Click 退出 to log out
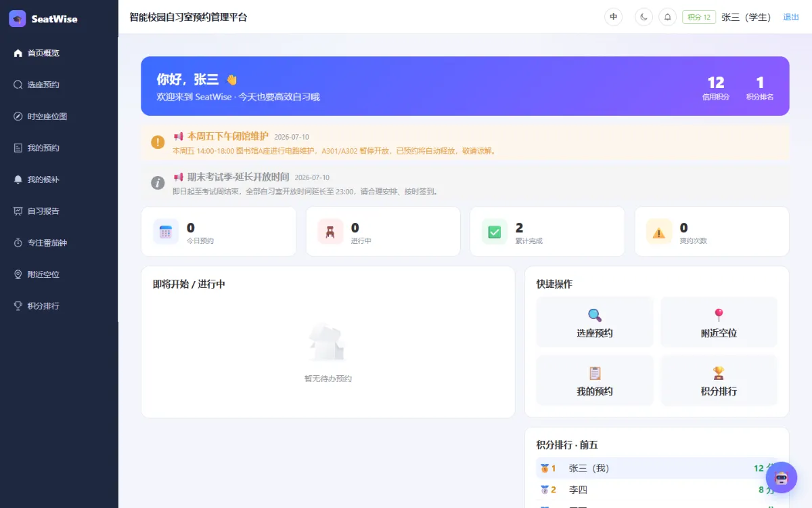Image resolution: width=812 pixels, height=508 pixels. point(791,17)
